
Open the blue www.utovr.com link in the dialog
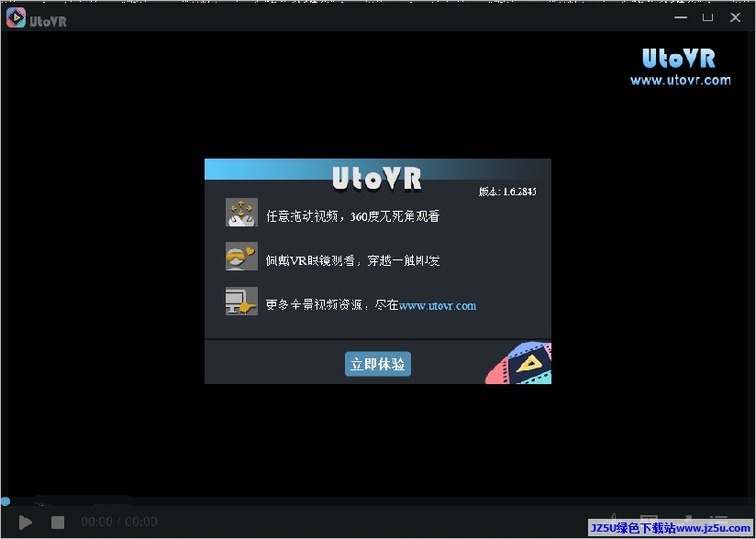click(x=438, y=305)
